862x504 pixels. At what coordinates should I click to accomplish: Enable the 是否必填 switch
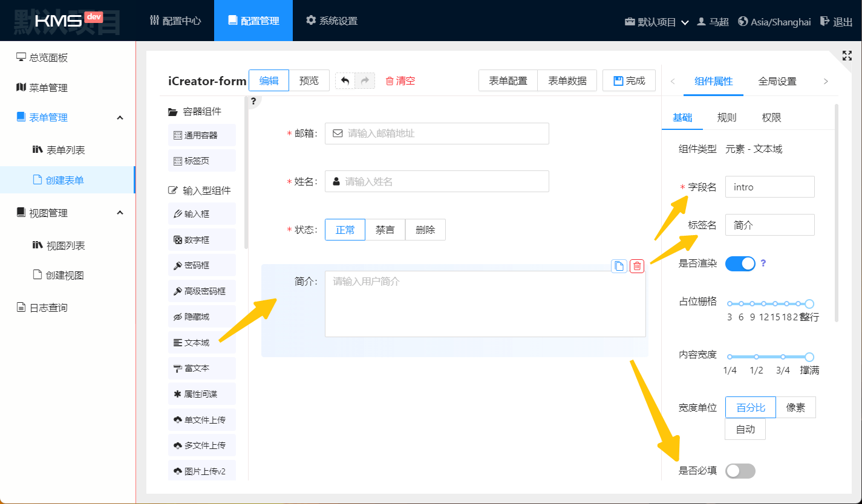[x=740, y=471]
